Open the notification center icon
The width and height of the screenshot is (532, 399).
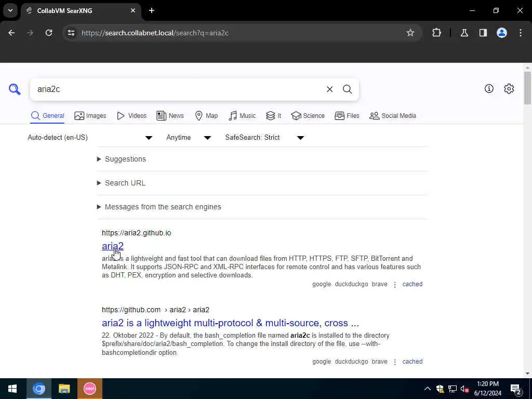pyautogui.click(x=515, y=389)
